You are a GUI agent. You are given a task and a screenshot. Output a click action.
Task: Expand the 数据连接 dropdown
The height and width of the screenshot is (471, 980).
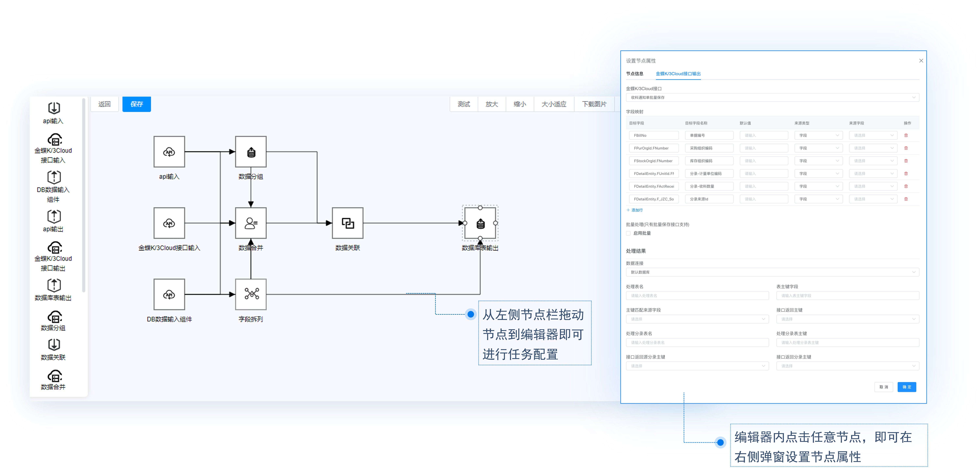point(772,272)
